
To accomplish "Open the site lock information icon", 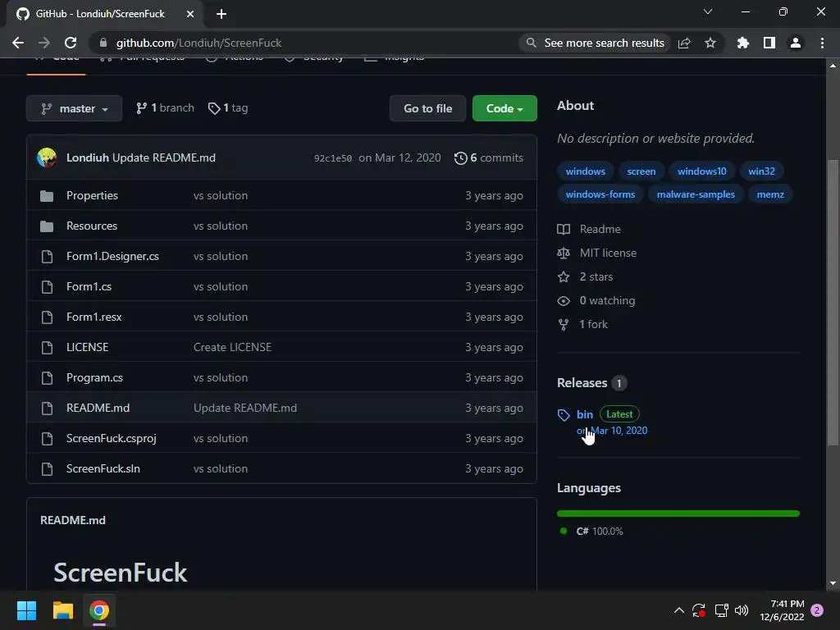I will (104, 43).
